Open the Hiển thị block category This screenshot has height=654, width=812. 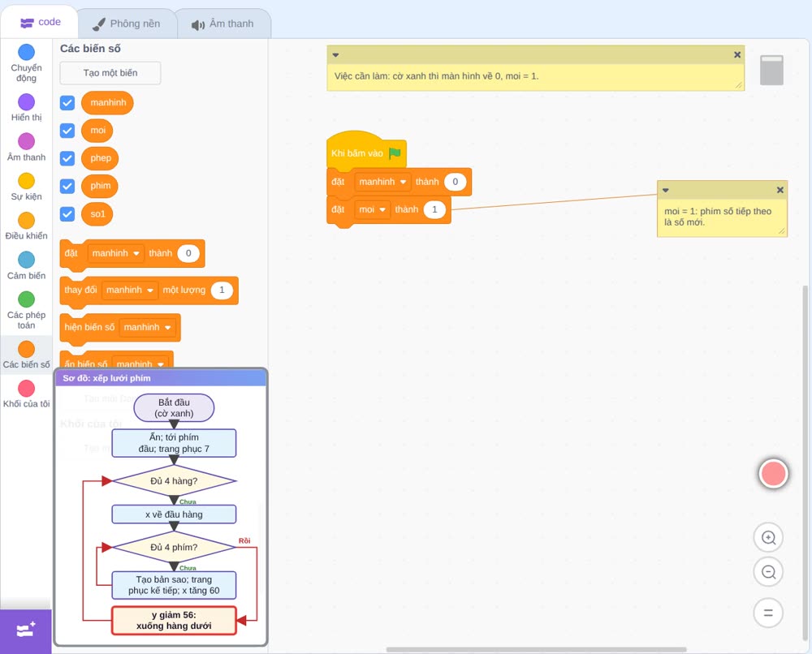[27, 108]
